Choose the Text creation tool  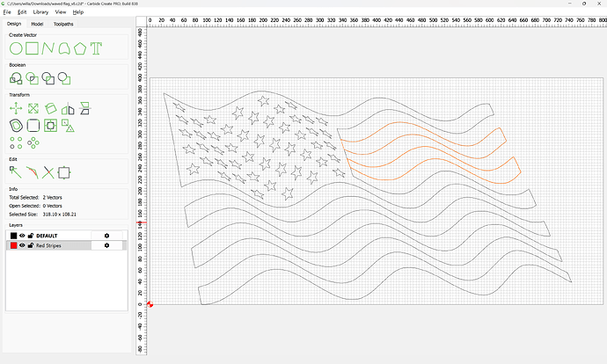95,48
